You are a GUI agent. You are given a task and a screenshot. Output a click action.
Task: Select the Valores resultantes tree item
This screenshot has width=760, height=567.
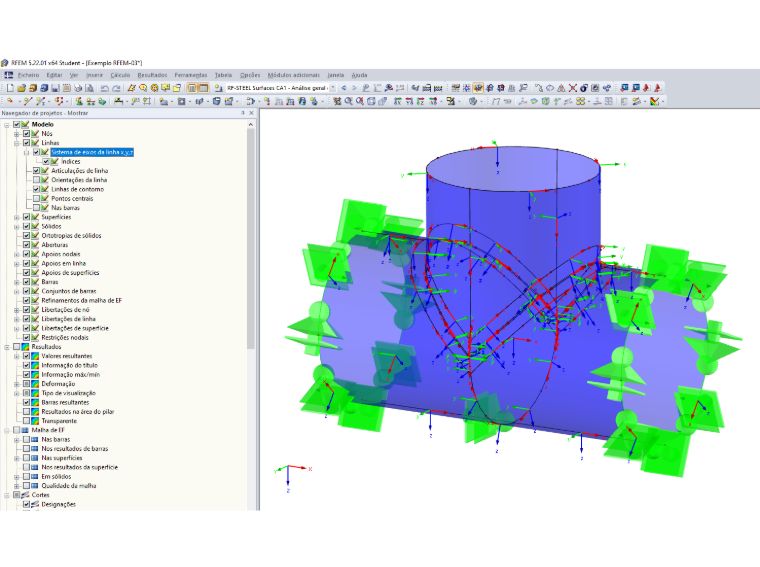(x=66, y=356)
